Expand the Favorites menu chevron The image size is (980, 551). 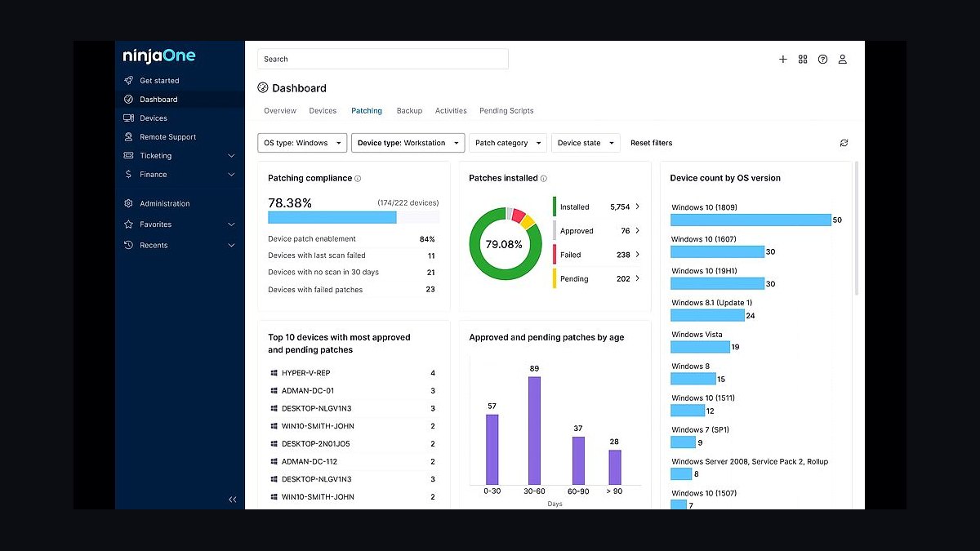[x=231, y=224]
